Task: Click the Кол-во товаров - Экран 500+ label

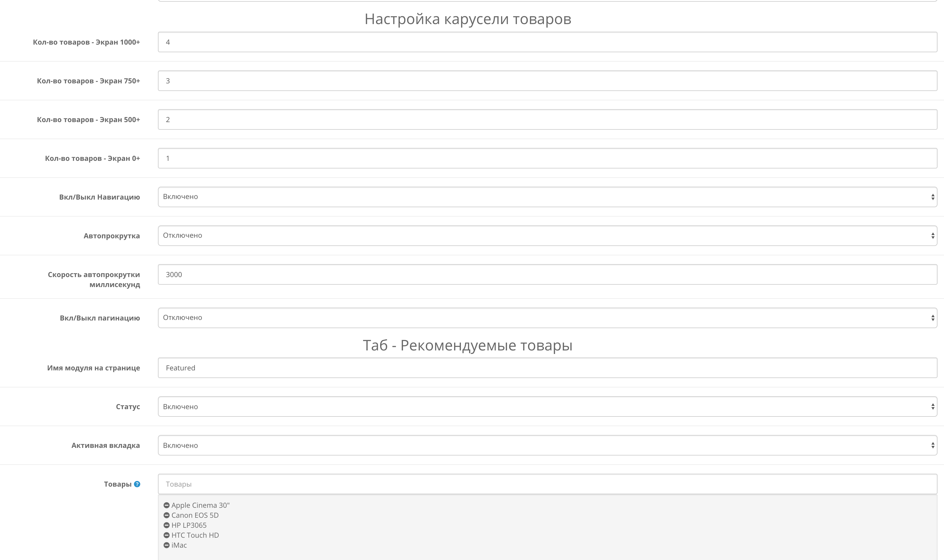Action: click(88, 120)
